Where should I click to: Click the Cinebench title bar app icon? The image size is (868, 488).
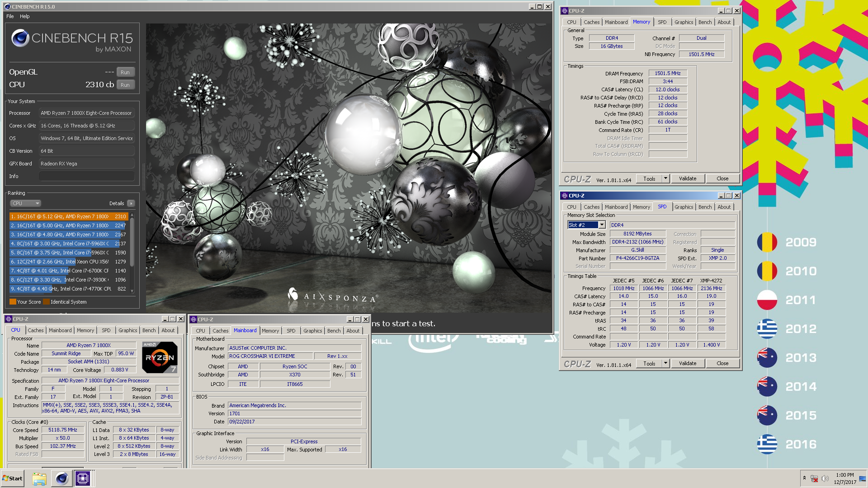(7, 7)
